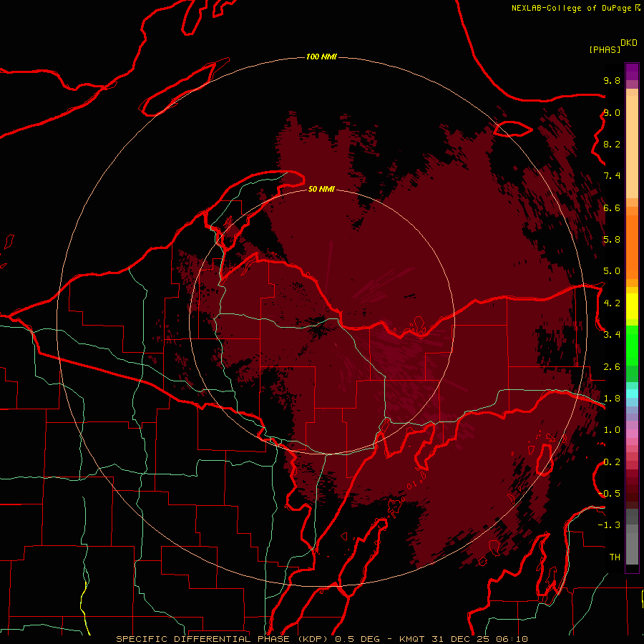Pick the light peach segment of the color bar
Image resolution: width=644 pixels, height=644 pixels.
click(x=632, y=147)
